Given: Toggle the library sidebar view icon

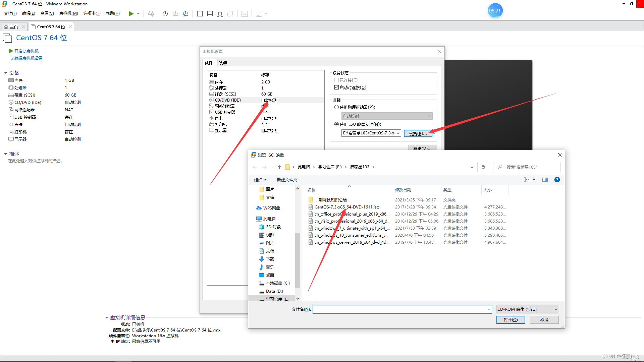Looking at the screenshot, I should pyautogui.click(x=200, y=14).
